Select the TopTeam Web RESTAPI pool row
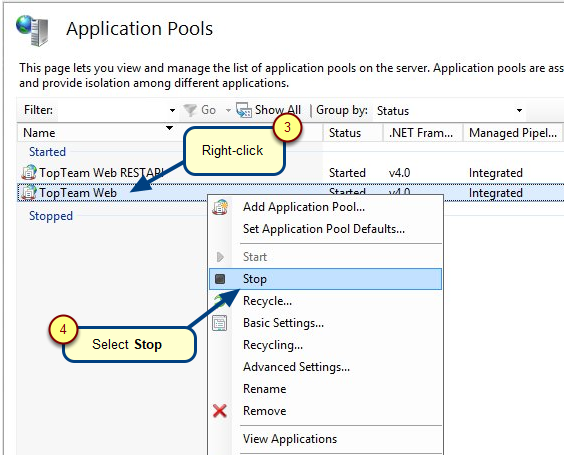The height and width of the screenshot is (455, 568). coord(292,173)
